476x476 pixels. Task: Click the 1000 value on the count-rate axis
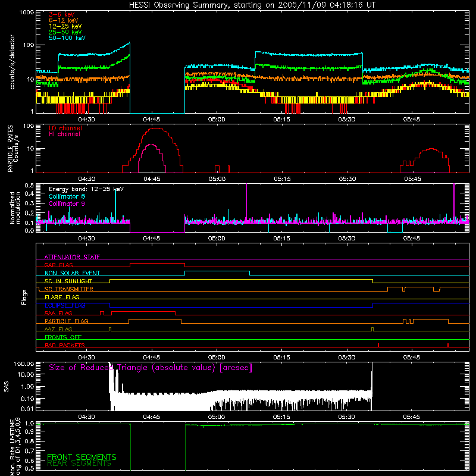27,12
